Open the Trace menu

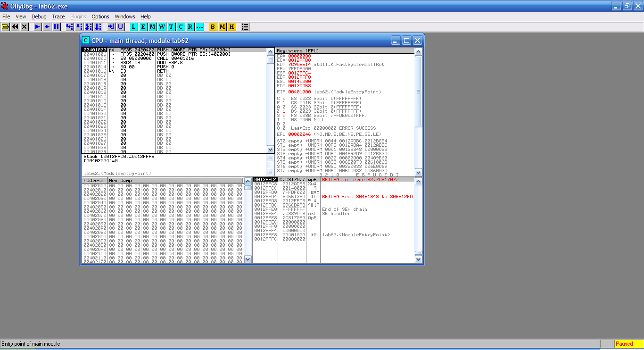click(58, 17)
